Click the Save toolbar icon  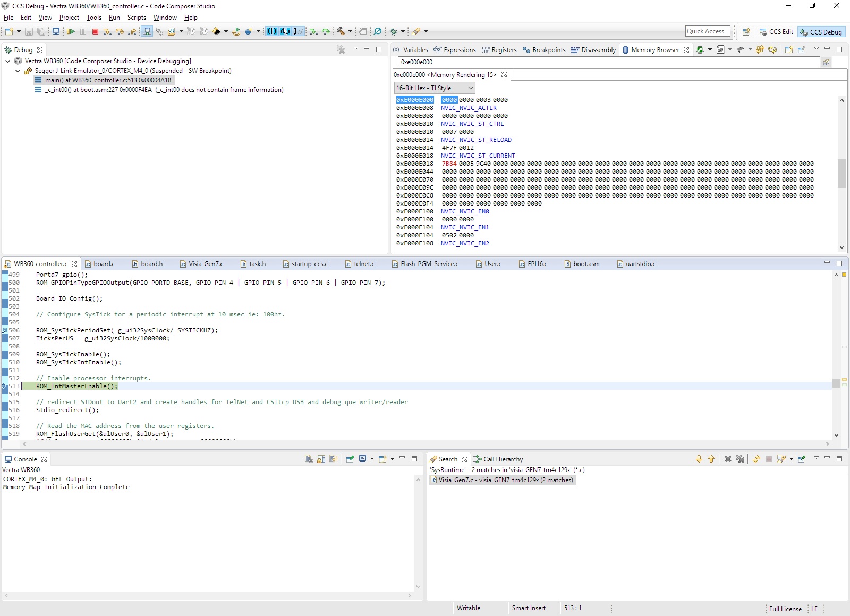point(29,32)
